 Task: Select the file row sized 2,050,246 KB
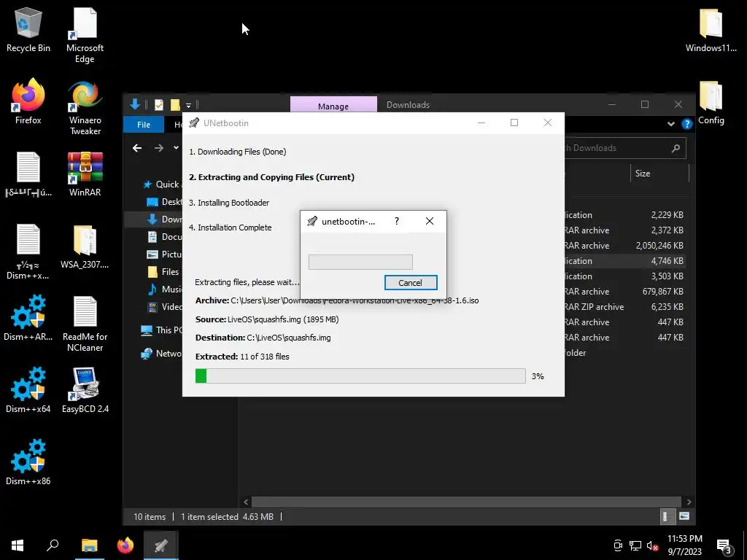(x=625, y=246)
